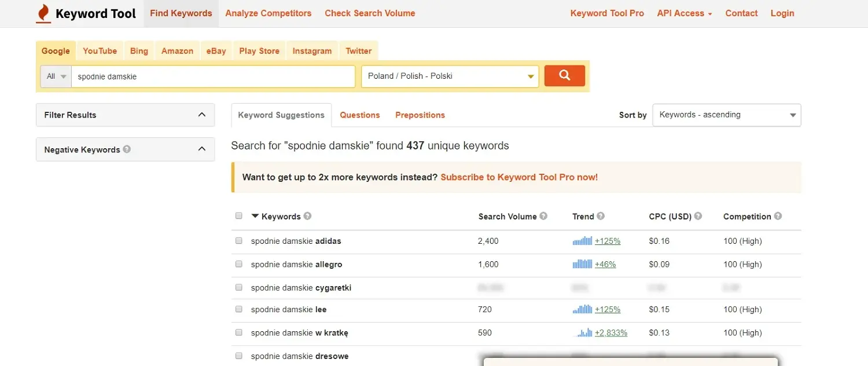Image resolution: width=868 pixels, height=366 pixels.
Task: Click the Competition column header
Action: 747,216
